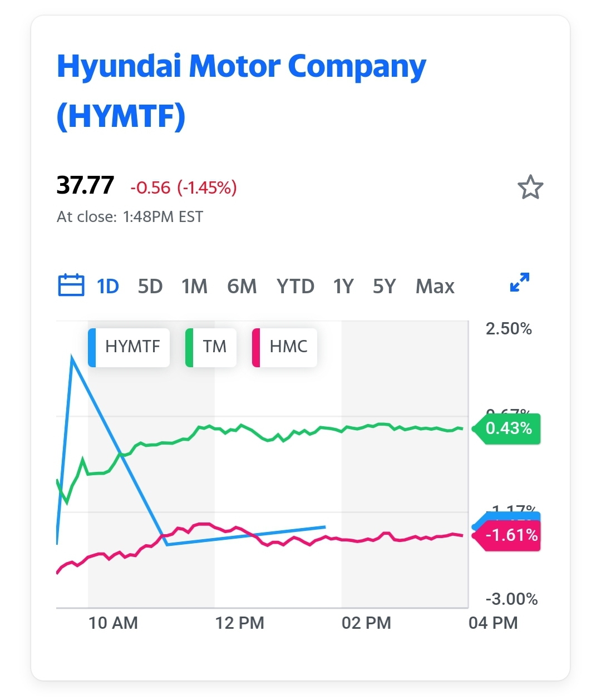The width and height of the screenshot is (601, 700).
Task: Select the 1Y range
Action: click(343, 287)
